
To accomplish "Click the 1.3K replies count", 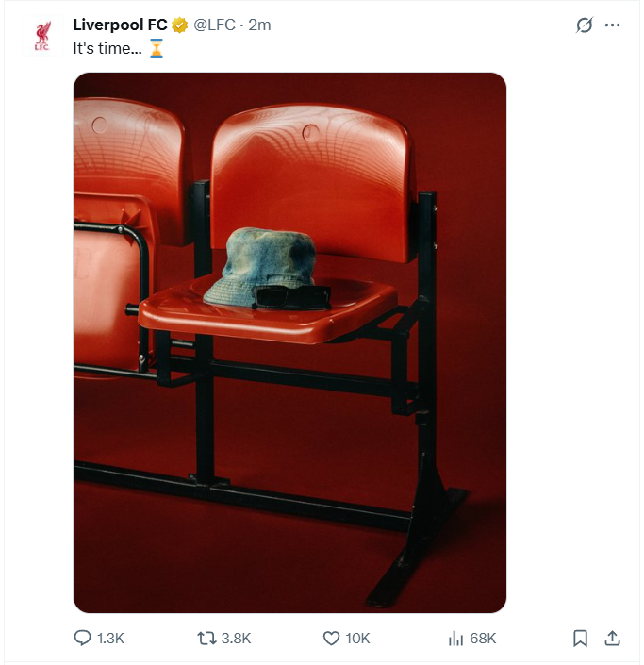I will click(110, 638).
